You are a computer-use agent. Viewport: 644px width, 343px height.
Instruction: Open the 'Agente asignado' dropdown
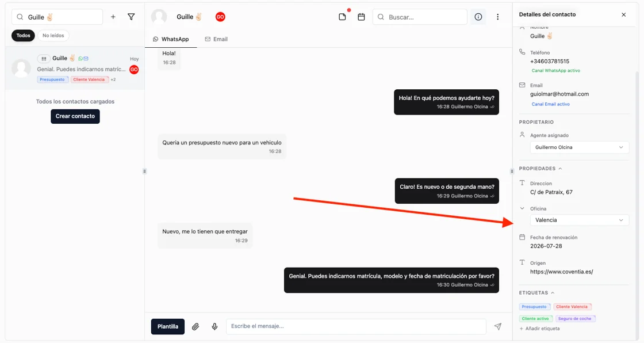tap(578, 147)
